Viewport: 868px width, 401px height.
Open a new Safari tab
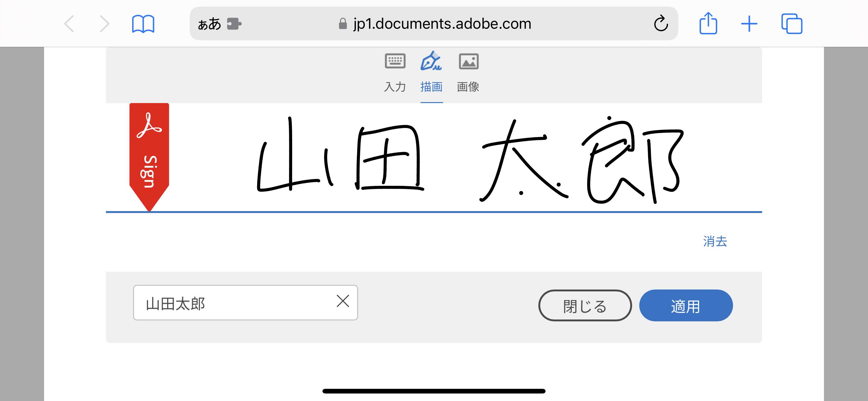point(749,23)
